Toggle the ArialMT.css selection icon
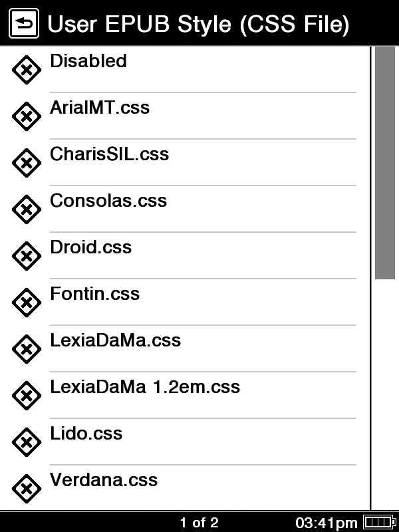This screenshot has height=532, width=399. [27, 116]
